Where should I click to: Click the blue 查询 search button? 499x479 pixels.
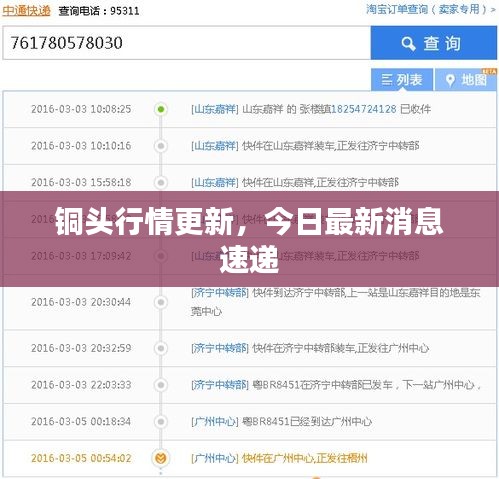(434, 43)
